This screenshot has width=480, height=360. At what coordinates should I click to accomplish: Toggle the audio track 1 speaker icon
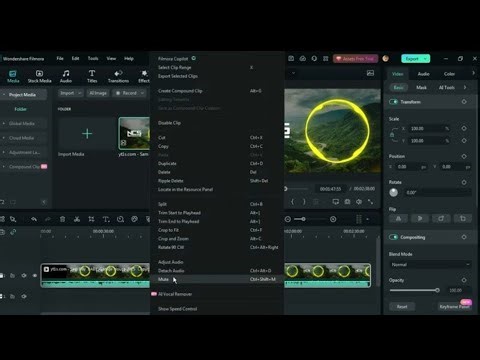[24, 296]
